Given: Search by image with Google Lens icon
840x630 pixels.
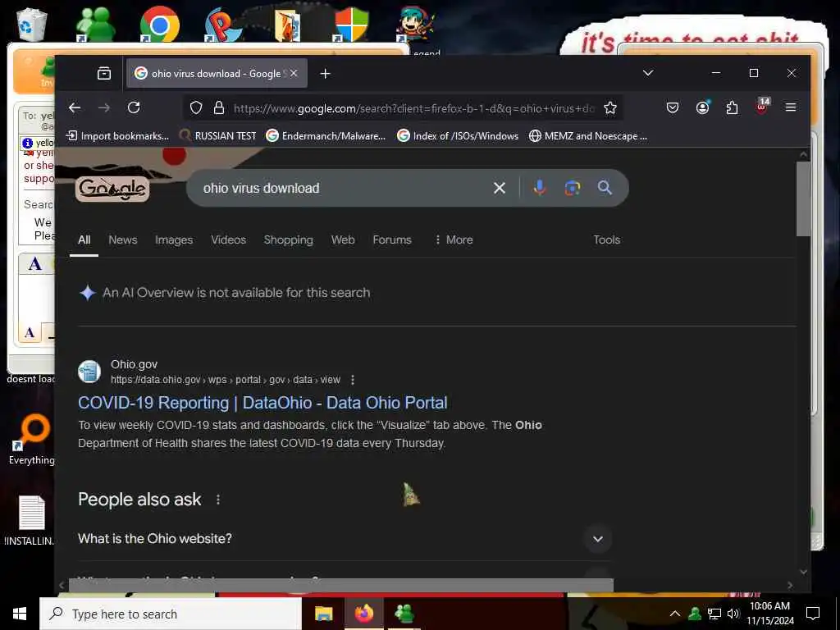Looking at the screenshot, I should pos(572,188).
